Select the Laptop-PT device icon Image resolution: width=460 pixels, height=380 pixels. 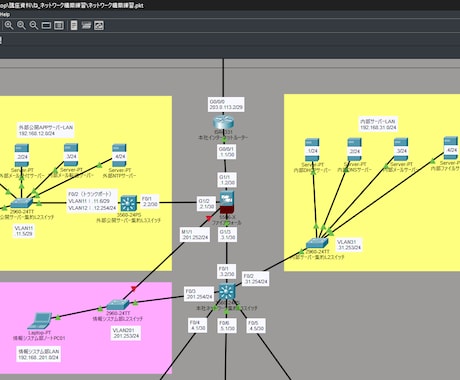tap(40, 321)
